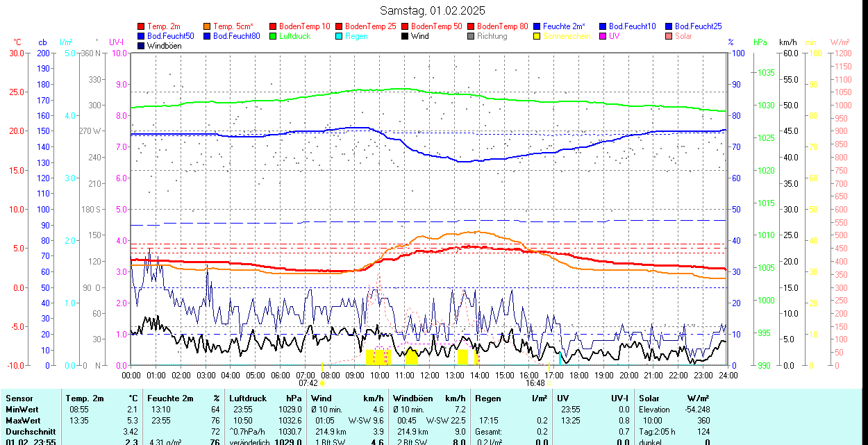Screen dimensions: 868x445
Task: Click the 16:48 sunset time marker
Action: click(535, 383)
